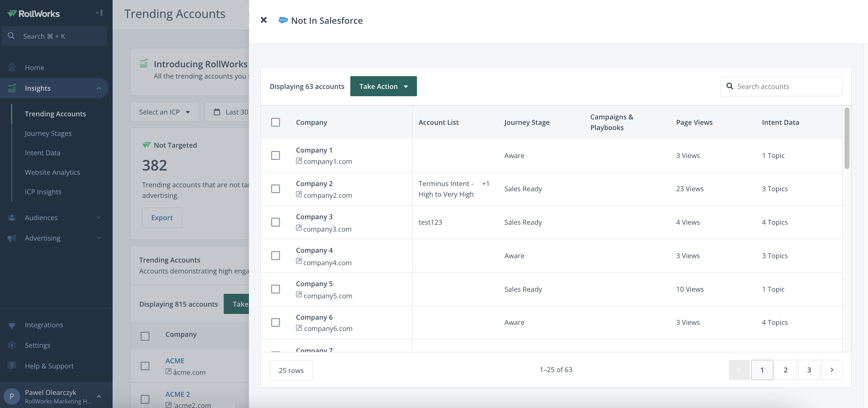Open Home in sidebar
The height and width of the screenshot is (408, 868).
(34, 67)
